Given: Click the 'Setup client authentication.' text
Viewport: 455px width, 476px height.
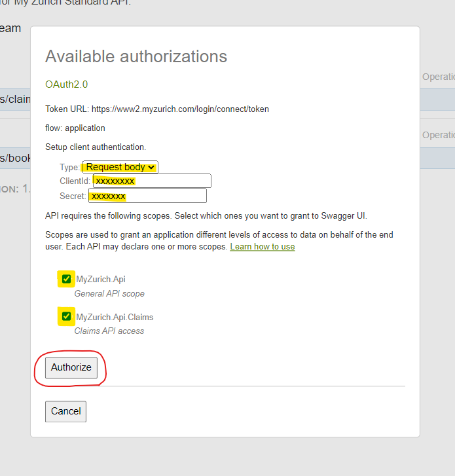Looking at the screenshot, I should click(96, 147).
